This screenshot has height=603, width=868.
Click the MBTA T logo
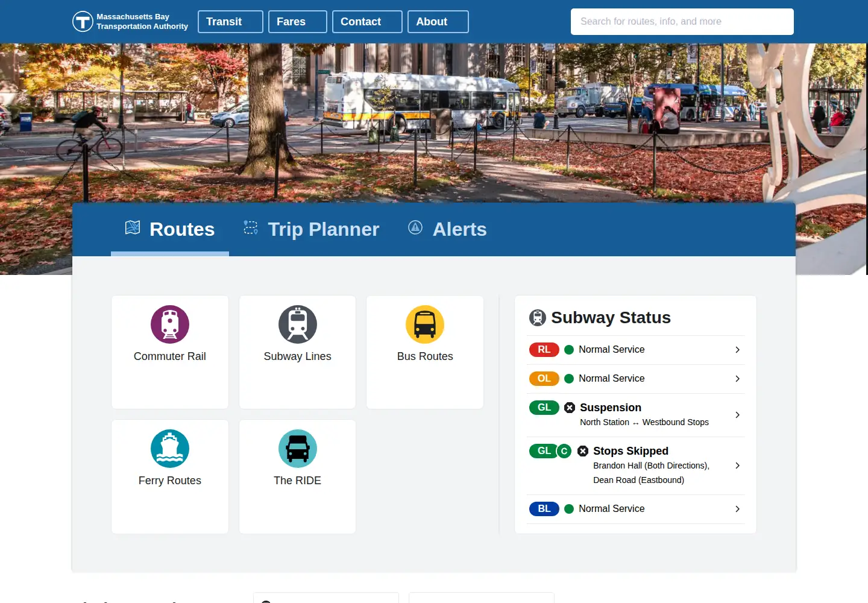(x=83, y=22)
